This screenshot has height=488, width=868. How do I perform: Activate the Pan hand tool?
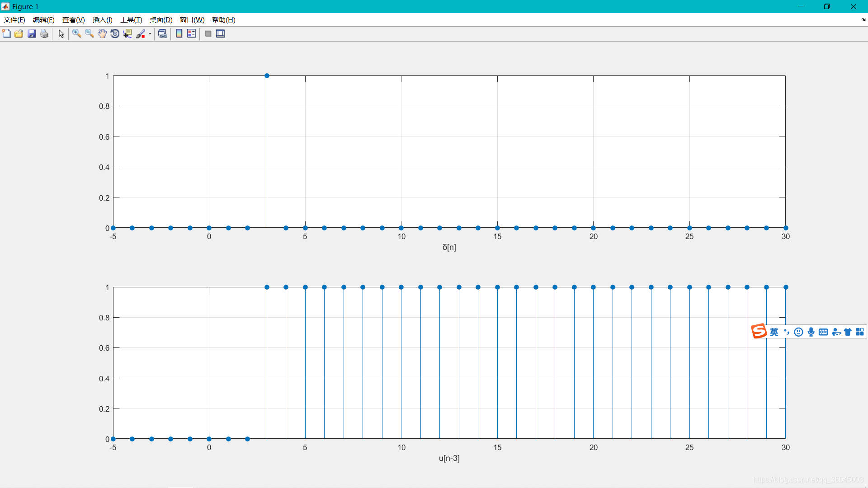102,34
